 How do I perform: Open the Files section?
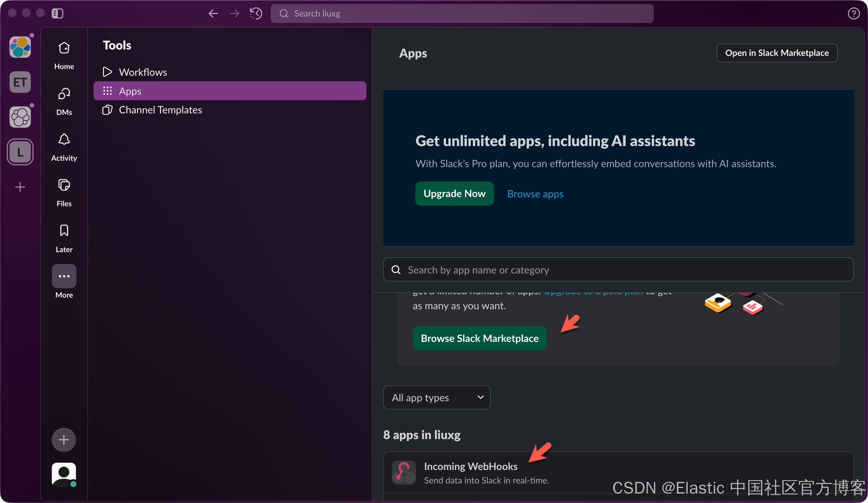click(x=64, y=193)
